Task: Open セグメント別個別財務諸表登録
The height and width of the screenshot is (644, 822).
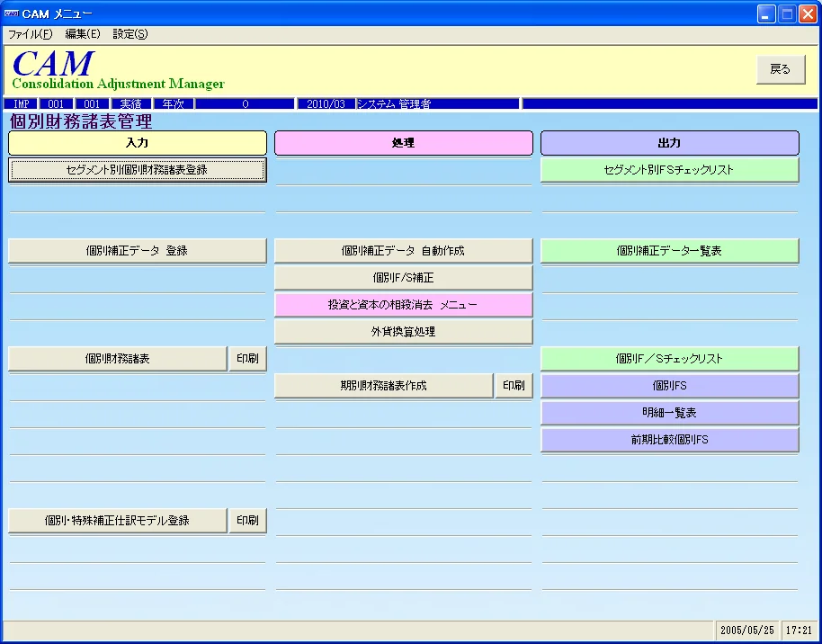Action: pyautogui.click(x=138, y=170)
